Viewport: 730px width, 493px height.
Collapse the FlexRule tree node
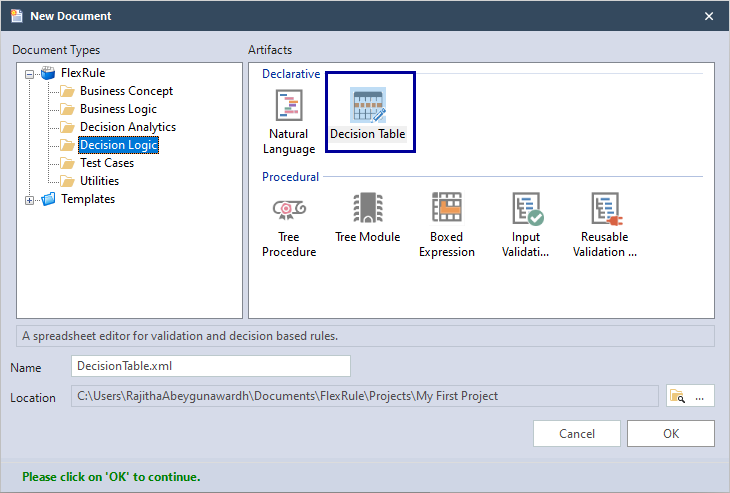pos(29,74)
